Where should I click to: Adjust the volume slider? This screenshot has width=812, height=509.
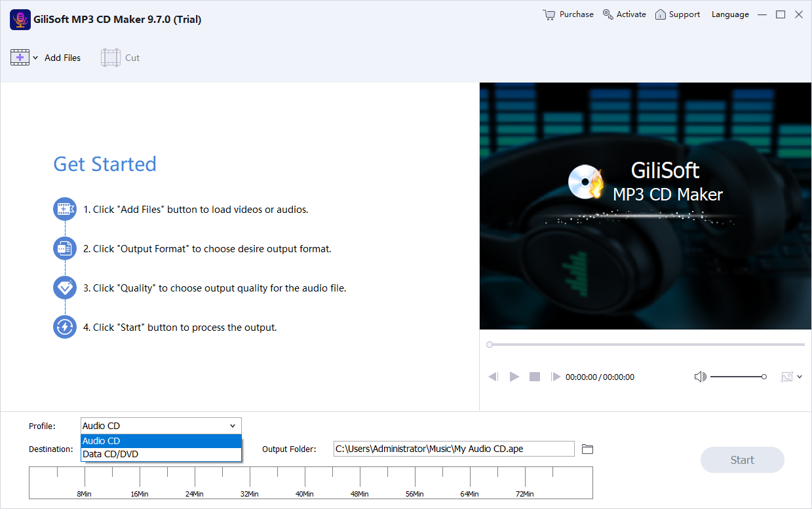pos(739,377)
